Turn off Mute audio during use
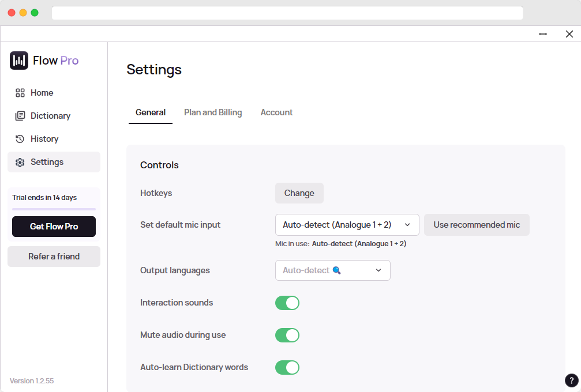 [x=287, y=335]
